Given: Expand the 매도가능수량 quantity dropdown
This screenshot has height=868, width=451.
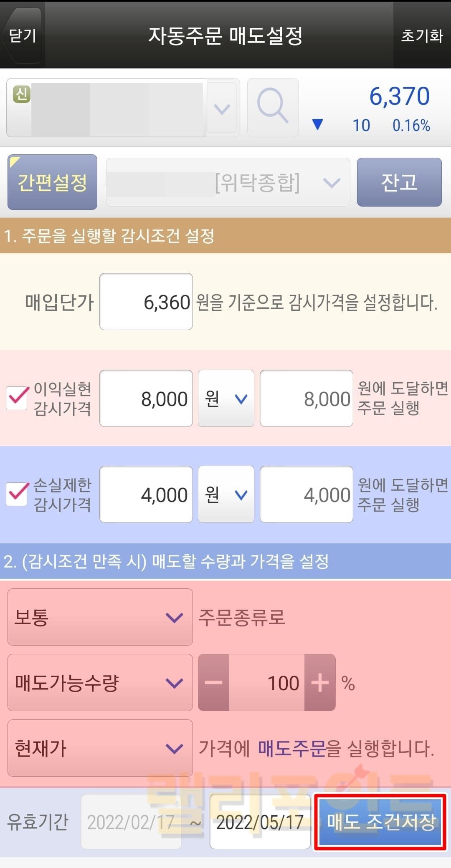Looking at the screenshot, I should click(x=100, y=683).
